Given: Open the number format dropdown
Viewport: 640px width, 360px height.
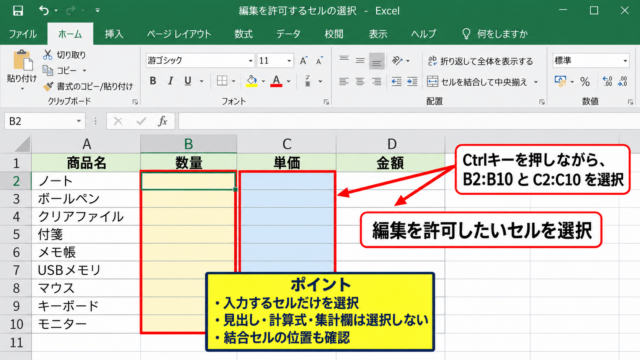Looking at the screenshot, I should coord(625,61).
